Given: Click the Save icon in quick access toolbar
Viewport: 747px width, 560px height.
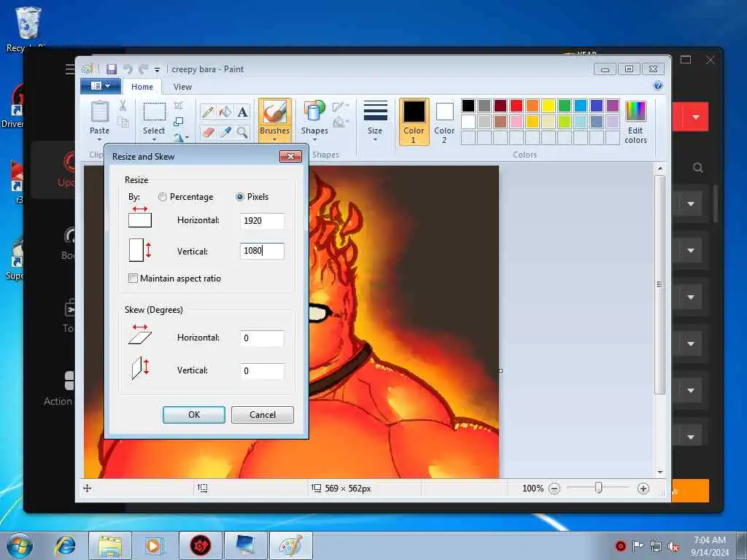Looking at the screenshot, I should click(x=112, y=69).
